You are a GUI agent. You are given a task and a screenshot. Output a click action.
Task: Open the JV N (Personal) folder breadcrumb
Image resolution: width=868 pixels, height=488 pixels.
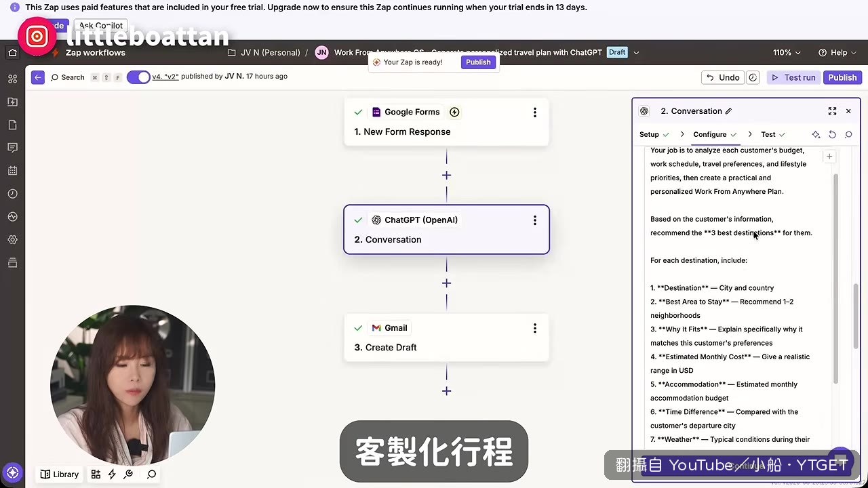coord(264,52)
